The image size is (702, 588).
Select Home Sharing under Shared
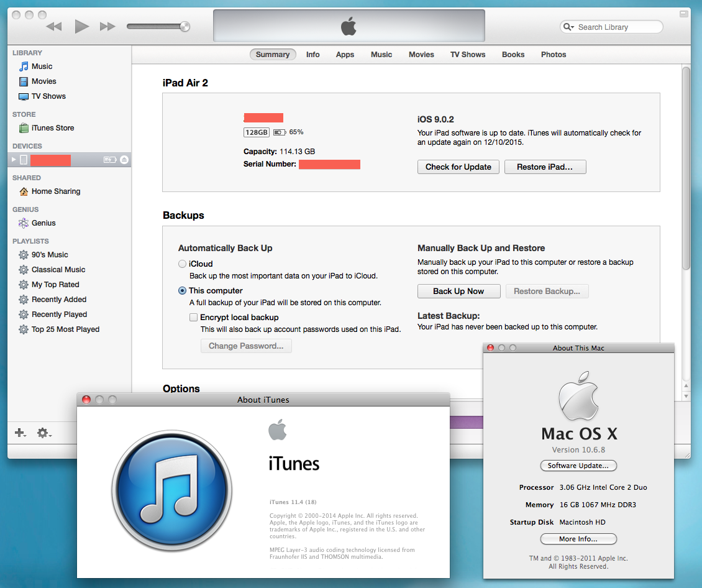(x=55, y=191)
